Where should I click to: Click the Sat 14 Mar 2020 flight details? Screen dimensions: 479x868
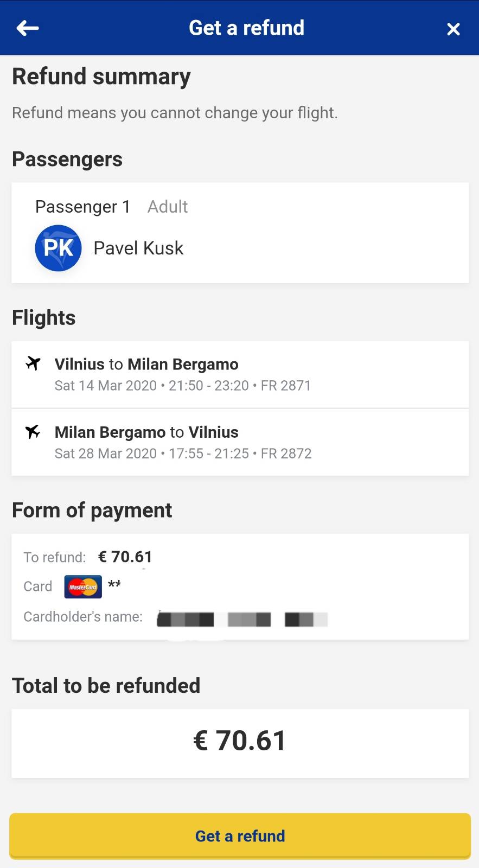click(x=183, y=386)
